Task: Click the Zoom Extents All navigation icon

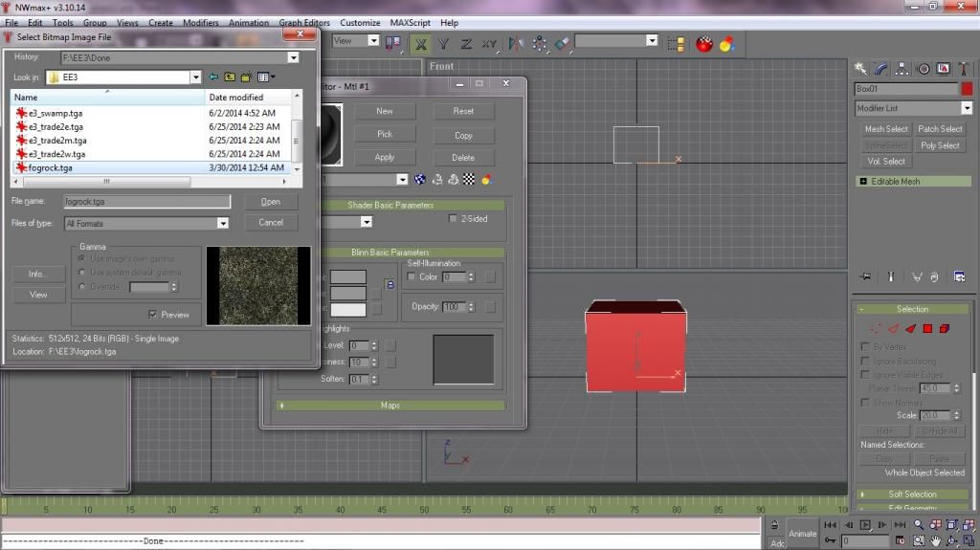Action: point(969,525)
